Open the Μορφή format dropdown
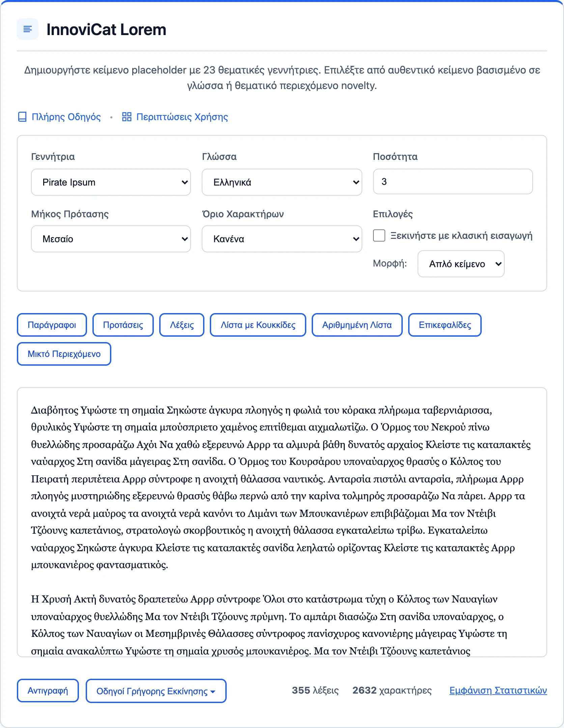The width and height of the screenshot is (564, 728). (461, 264)
